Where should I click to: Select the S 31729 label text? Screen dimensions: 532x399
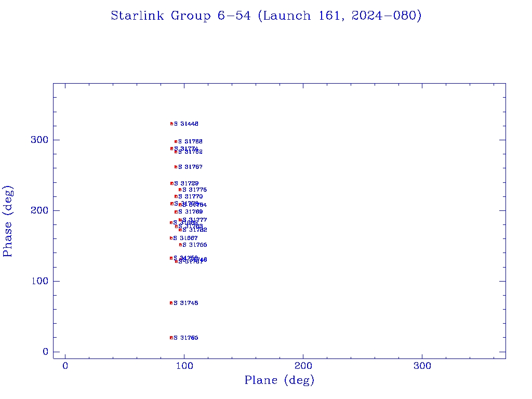coord(186,183)
